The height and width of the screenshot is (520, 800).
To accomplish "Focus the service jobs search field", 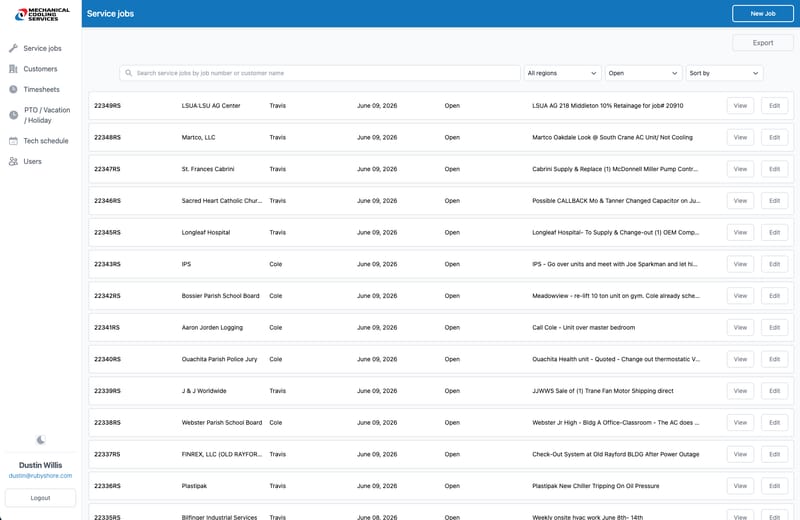I will click(320, 73).
